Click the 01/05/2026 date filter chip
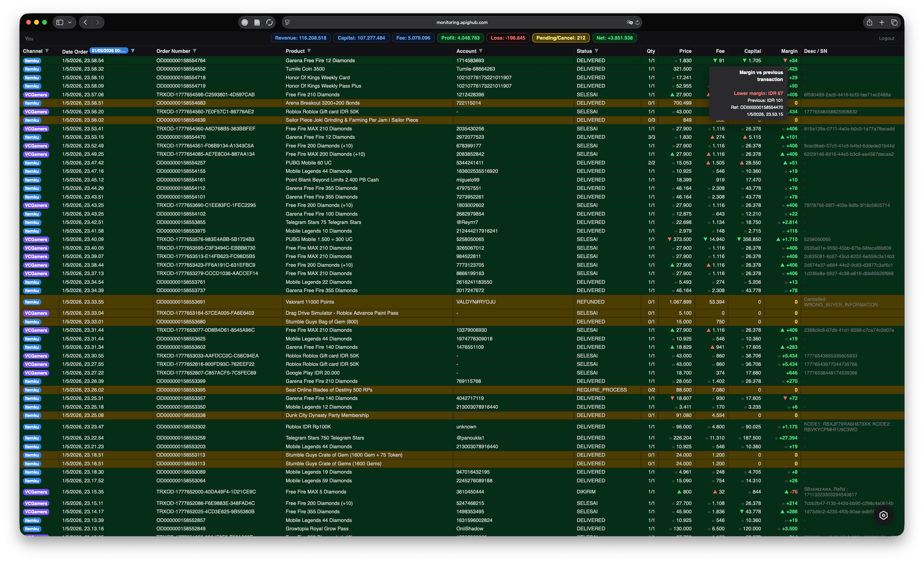 pyautogui.click(x=109, y=51)
